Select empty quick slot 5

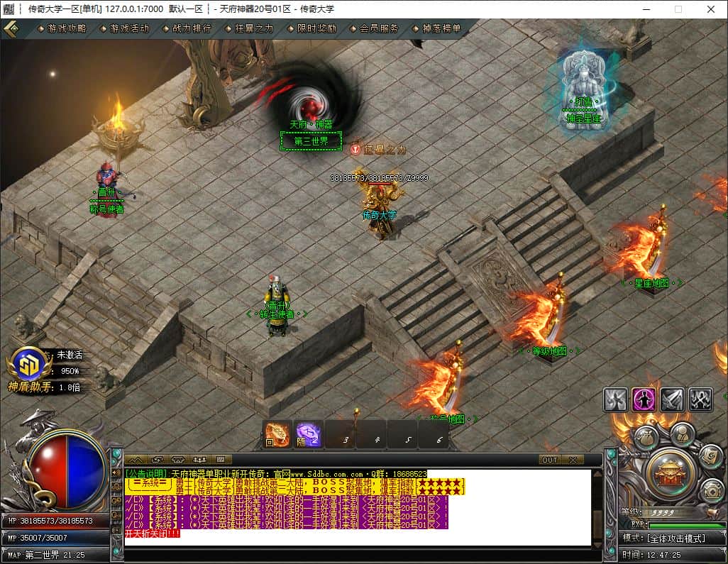[x=403, y=434]
